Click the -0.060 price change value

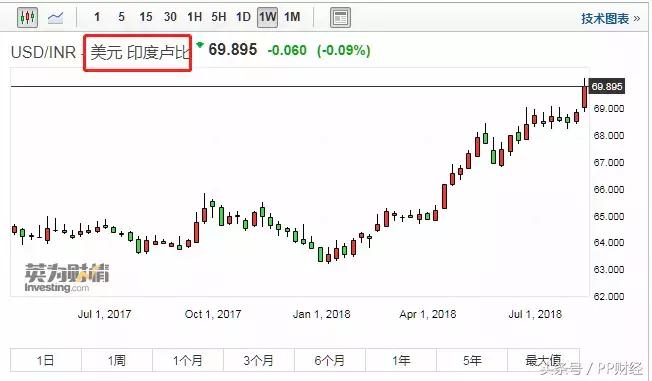(x=287, y=50)
